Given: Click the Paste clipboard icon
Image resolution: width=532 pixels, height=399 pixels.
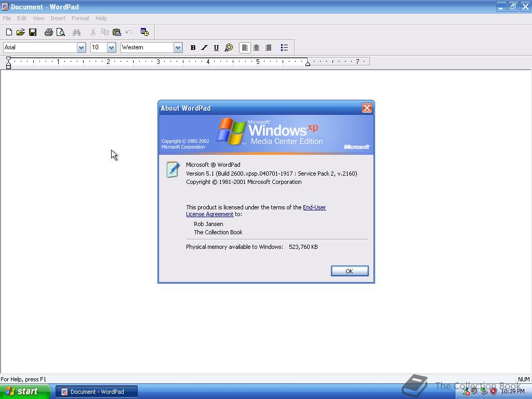Looking at the screenshot, I should tap(117, 32).
